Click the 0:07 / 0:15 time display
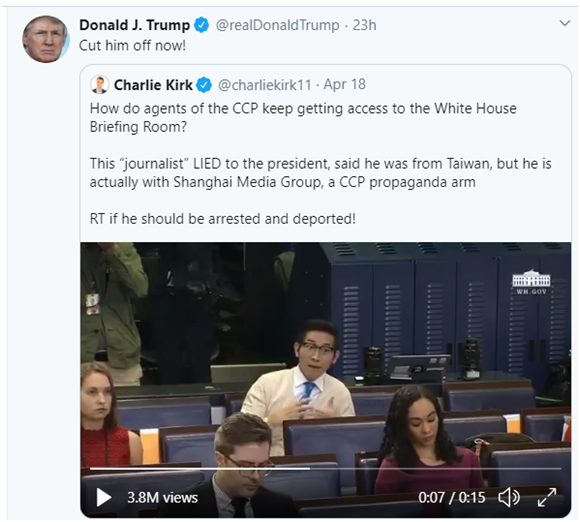This screenshot has width=580, height=522. 451,498
